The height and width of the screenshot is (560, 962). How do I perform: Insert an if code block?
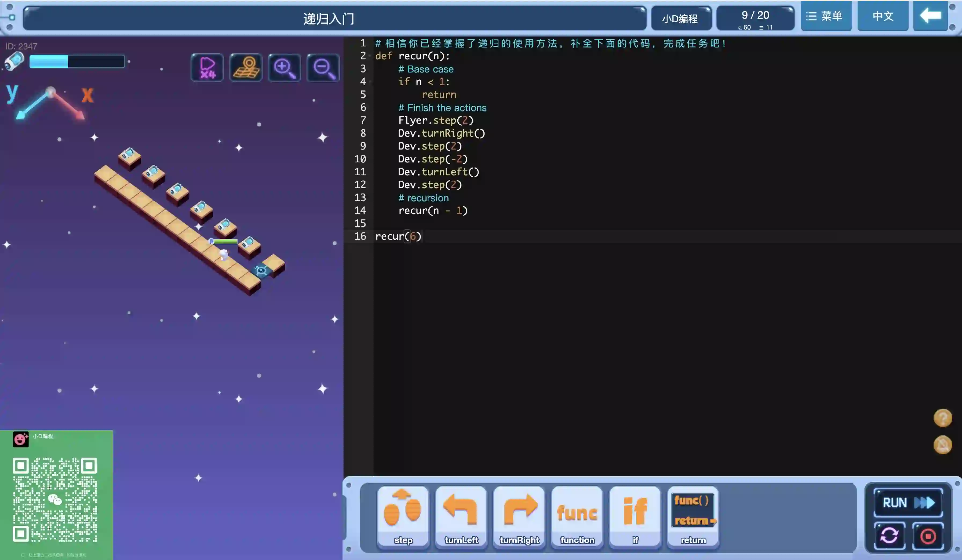pyautogui.click(x=635, y=517)
